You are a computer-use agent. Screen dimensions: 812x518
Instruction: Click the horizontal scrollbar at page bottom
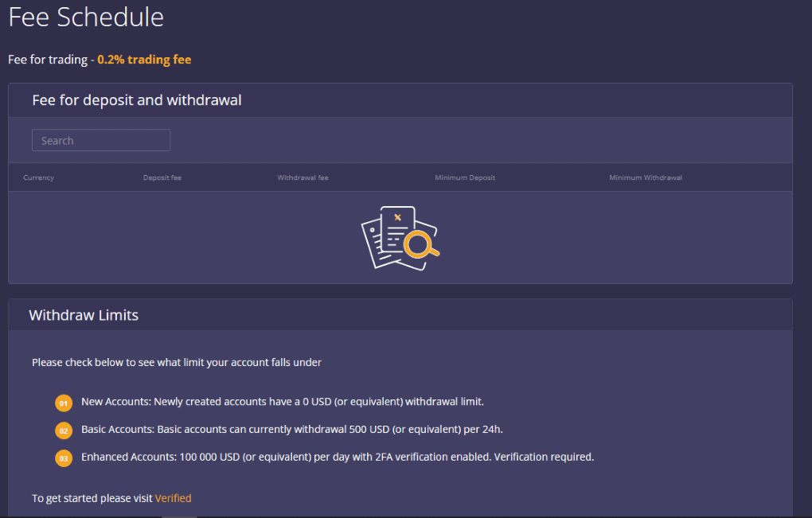178,516
